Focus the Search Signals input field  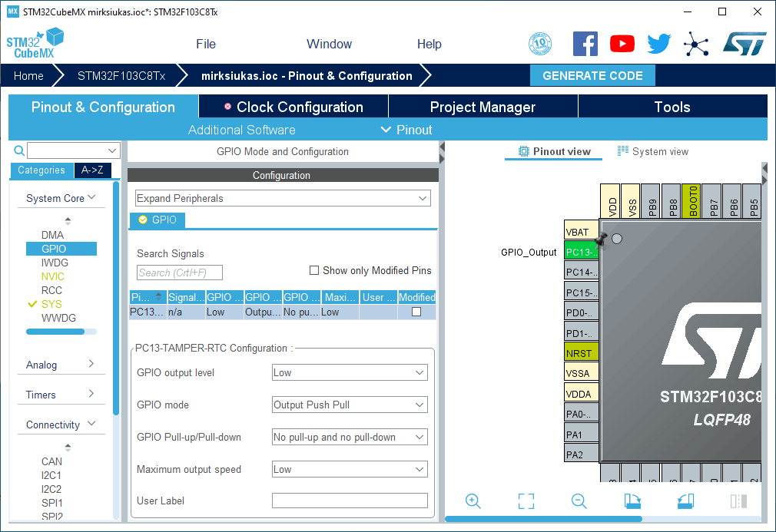coord(180,273)
